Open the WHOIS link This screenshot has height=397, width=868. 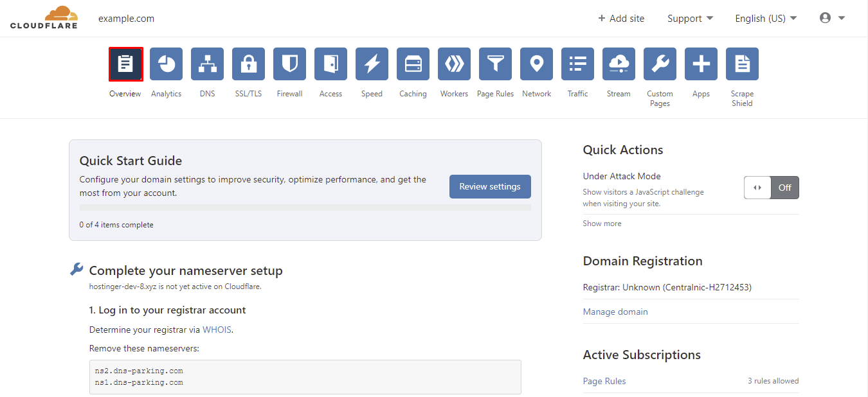tap(217, 330)
